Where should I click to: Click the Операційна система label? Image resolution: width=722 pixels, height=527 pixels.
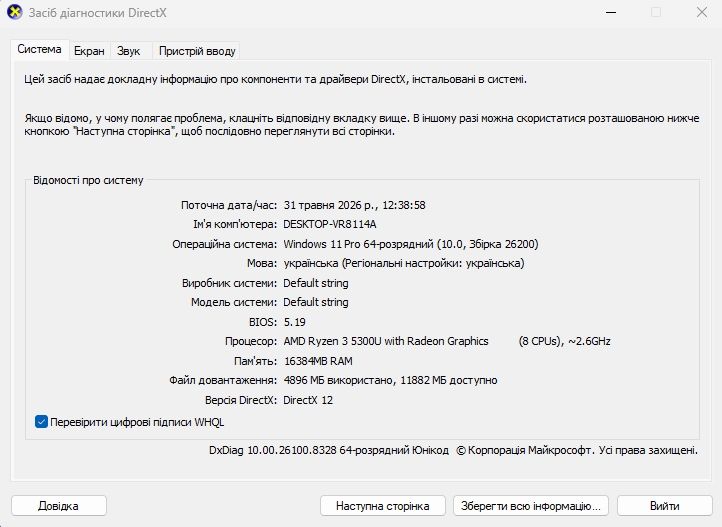(x=225, y=244)
